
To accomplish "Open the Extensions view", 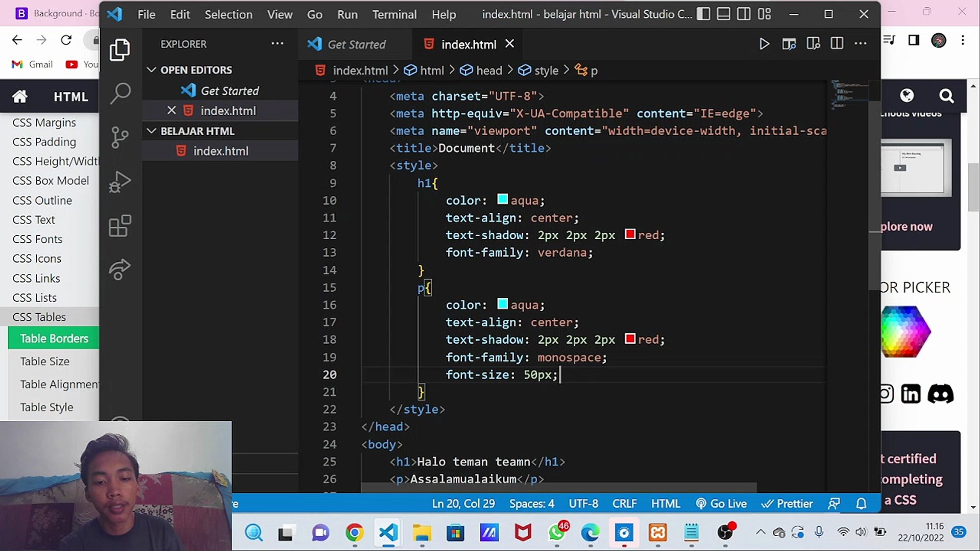I will click(x=120, y=226).
